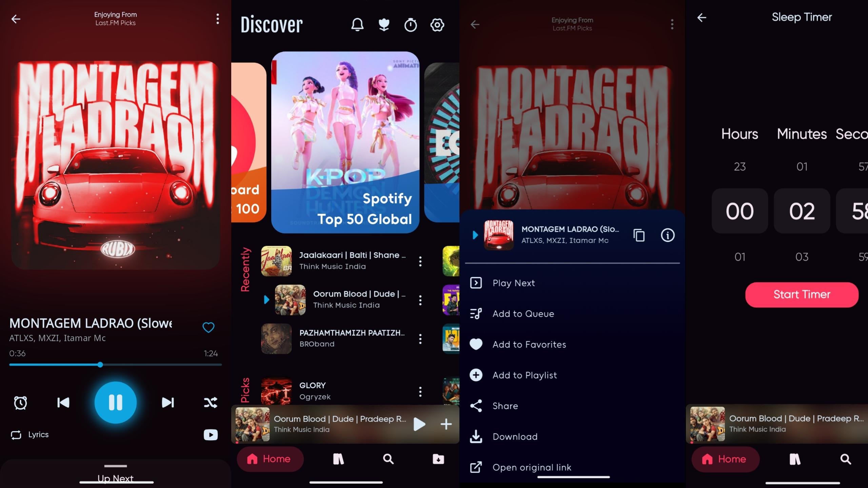Toggle shuffle playback
This screenshot has height=488, width=868.
tap(211, 403)
